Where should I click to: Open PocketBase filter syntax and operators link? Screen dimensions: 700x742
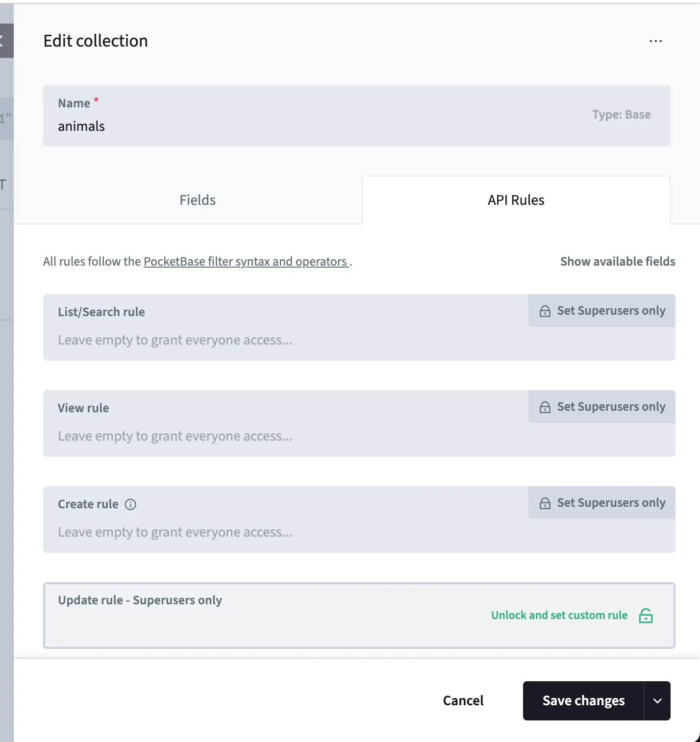(x=246, y=262)
